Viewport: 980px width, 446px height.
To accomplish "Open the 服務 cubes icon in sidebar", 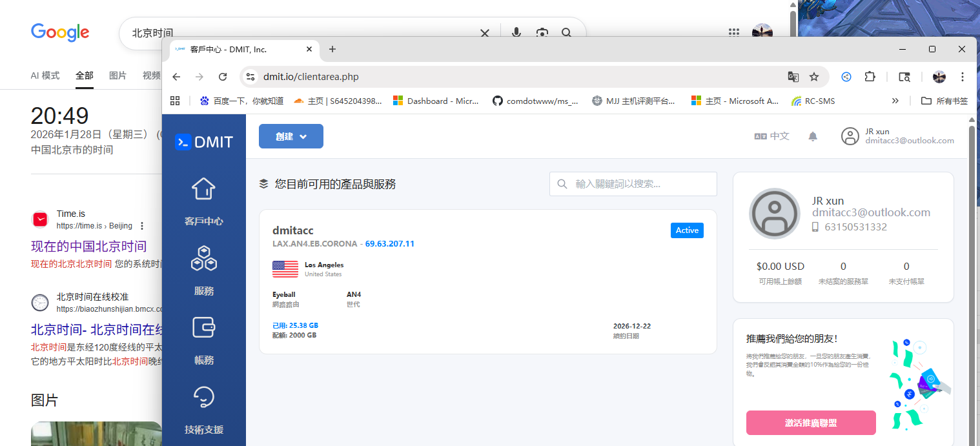I will click(203, 258).
